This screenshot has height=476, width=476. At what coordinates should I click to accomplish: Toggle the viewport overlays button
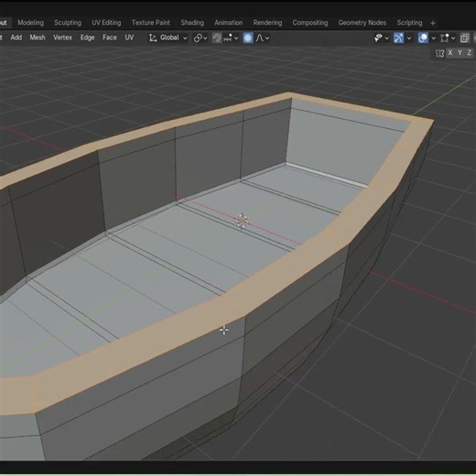click(x=423, y=38)
